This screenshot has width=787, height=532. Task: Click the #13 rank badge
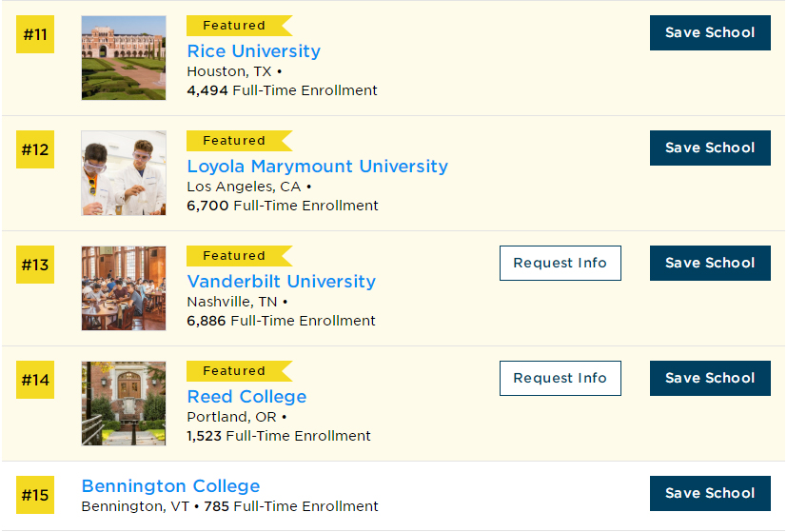tap(35, 265)
